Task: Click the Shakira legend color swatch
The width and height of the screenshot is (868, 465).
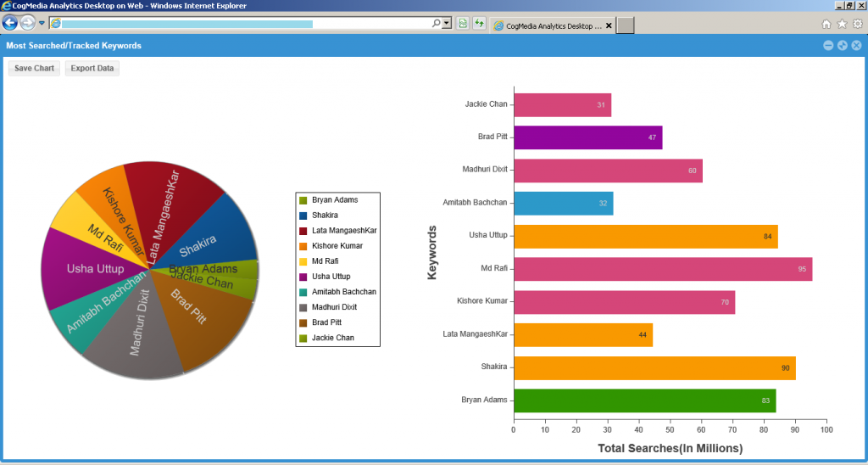Action: click(303, 216)
